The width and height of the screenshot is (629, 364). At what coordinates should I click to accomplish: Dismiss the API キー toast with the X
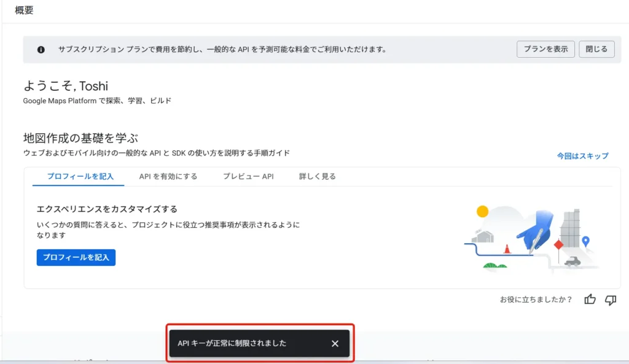coord(335,344)
